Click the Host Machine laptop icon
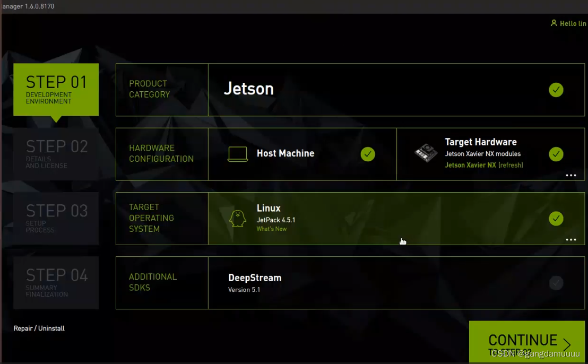 [x=237, y=154]
